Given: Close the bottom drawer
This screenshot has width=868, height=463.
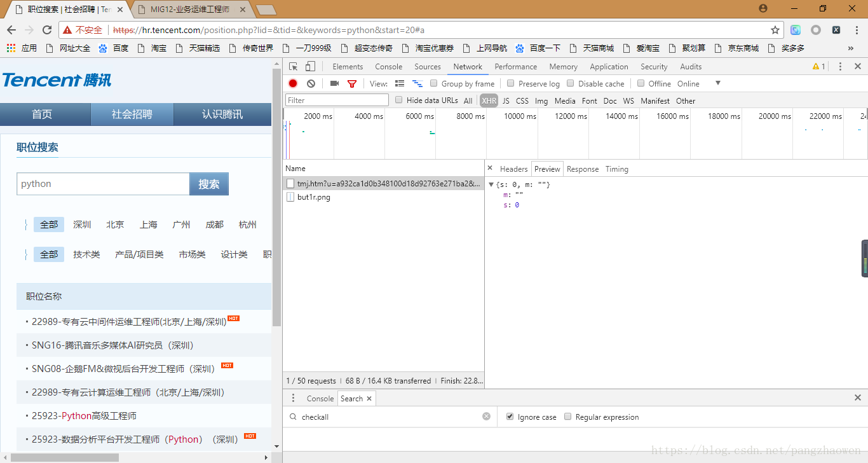Looking at the screenshot, I should pyautogui.click(x=858, y=397).
